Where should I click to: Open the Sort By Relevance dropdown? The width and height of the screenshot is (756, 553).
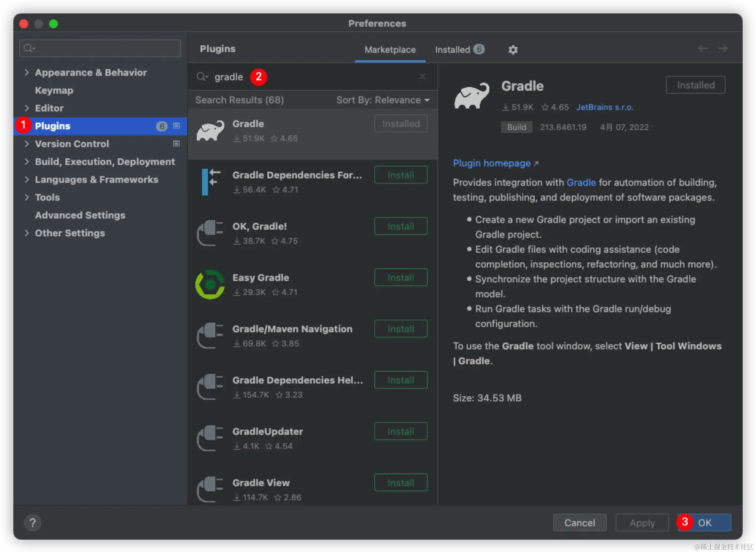(382, 100)
